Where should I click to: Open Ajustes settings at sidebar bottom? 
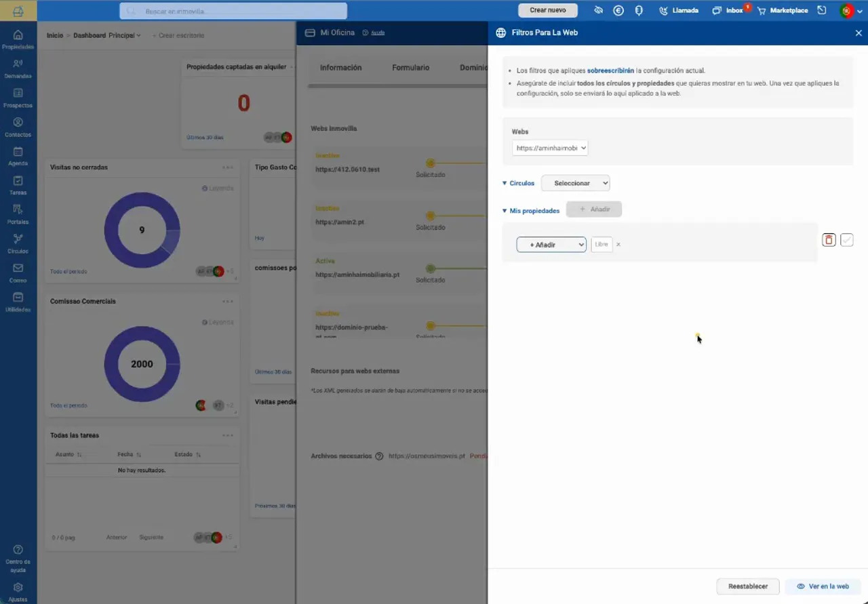[18, 592]
